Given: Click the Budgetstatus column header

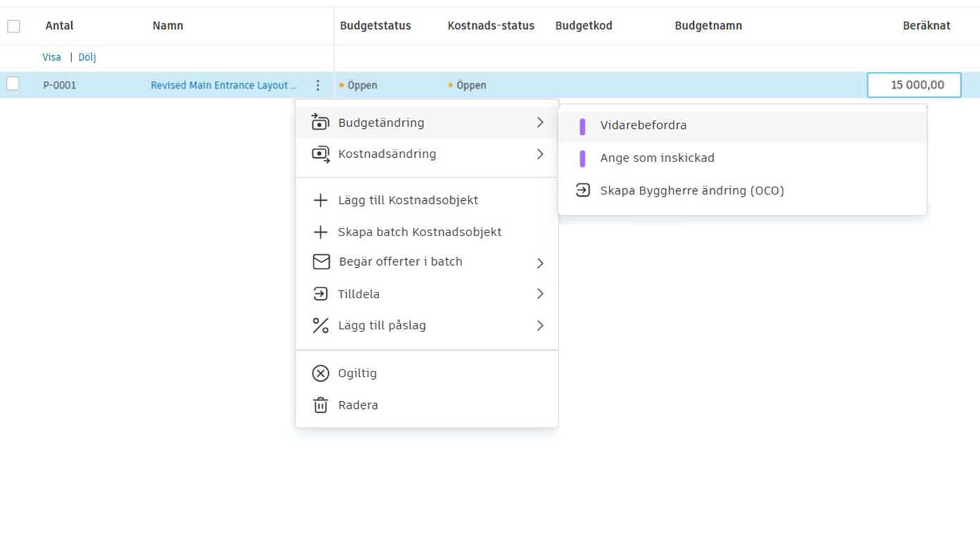Looking at the screenshot, I should (x=375, y=26).
